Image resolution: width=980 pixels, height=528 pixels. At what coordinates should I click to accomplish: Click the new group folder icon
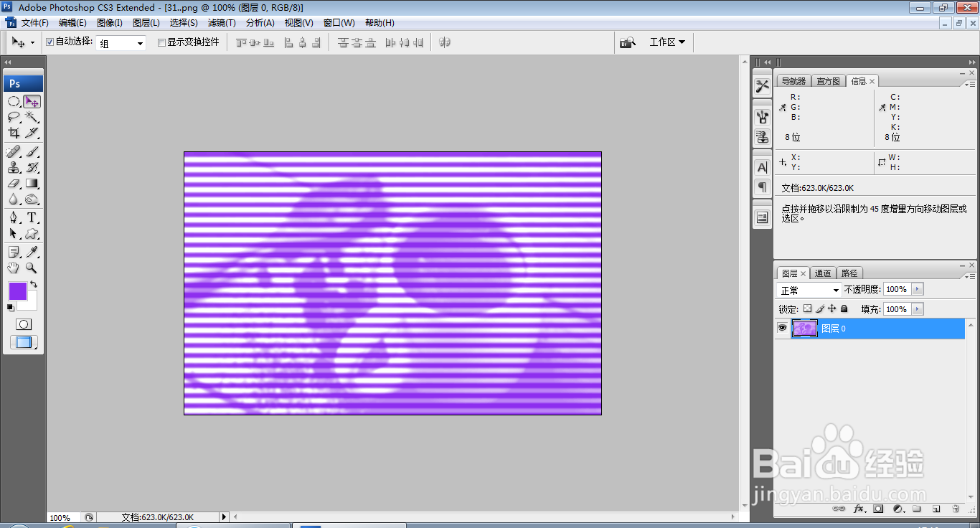point(917,509)
